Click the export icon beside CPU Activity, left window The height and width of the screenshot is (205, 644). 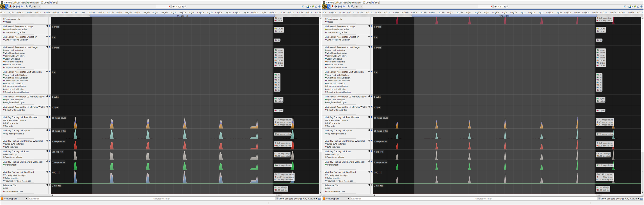[x=319, y=199]
